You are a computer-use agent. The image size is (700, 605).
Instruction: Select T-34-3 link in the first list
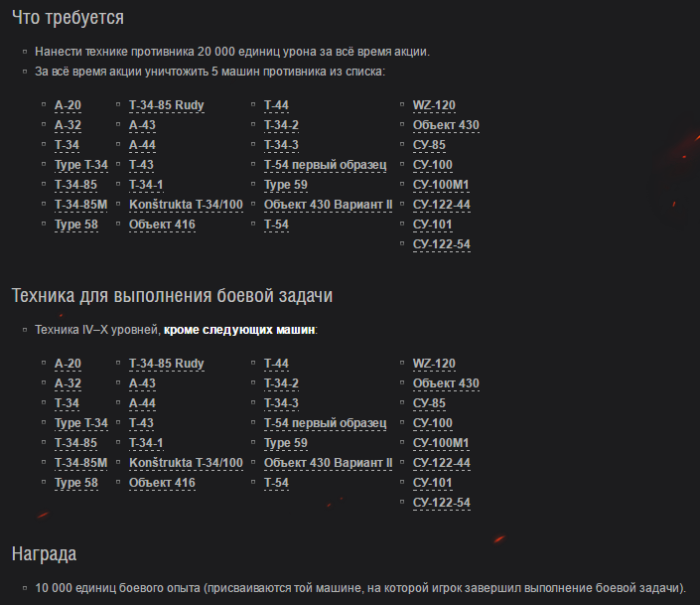tap(281, 145)
